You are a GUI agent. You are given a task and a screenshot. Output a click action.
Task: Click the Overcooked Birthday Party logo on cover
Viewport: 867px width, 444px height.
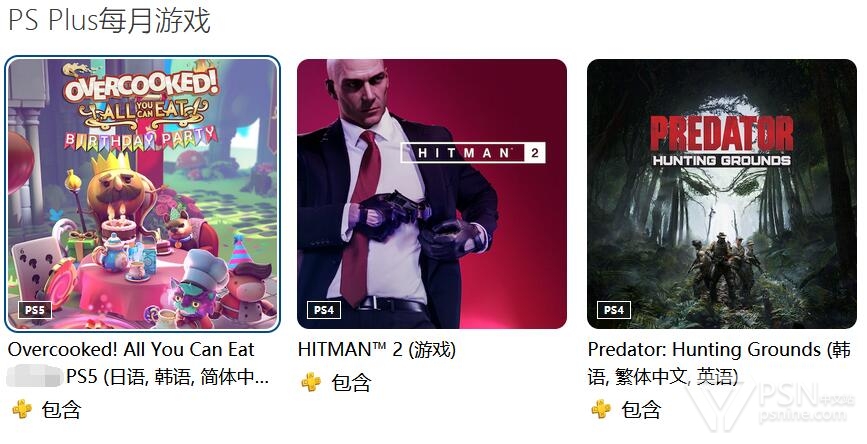[x=140, y=107]
